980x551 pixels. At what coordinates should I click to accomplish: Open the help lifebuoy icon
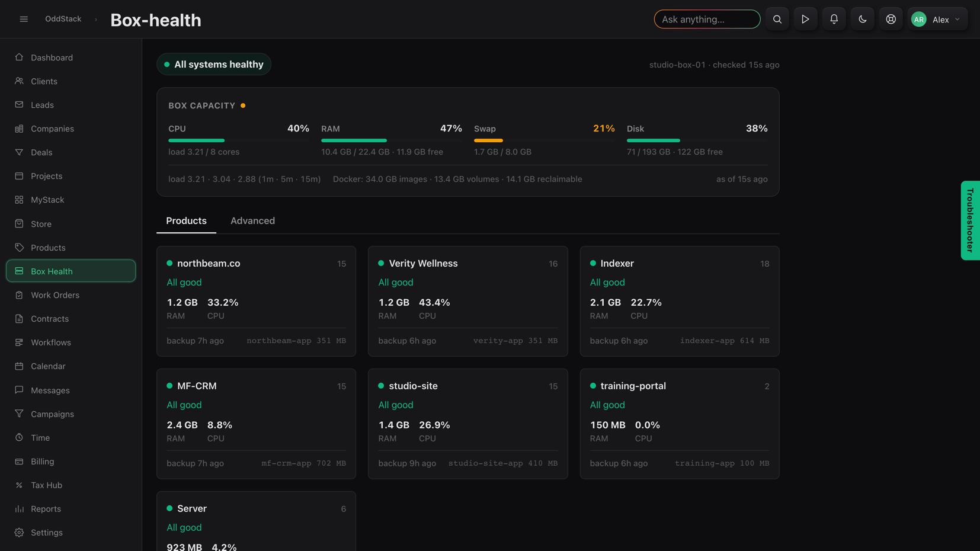click(x=891, y=19)
